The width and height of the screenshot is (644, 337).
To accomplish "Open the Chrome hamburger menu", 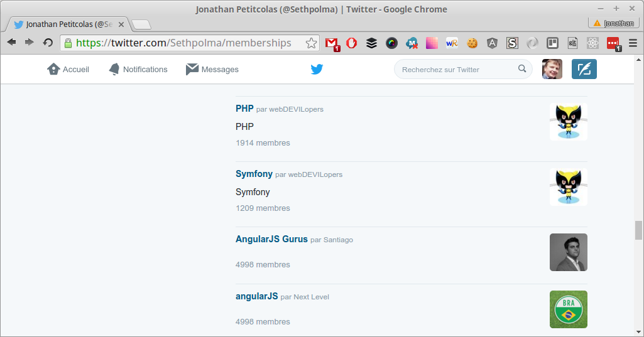I will pos(633,43).
